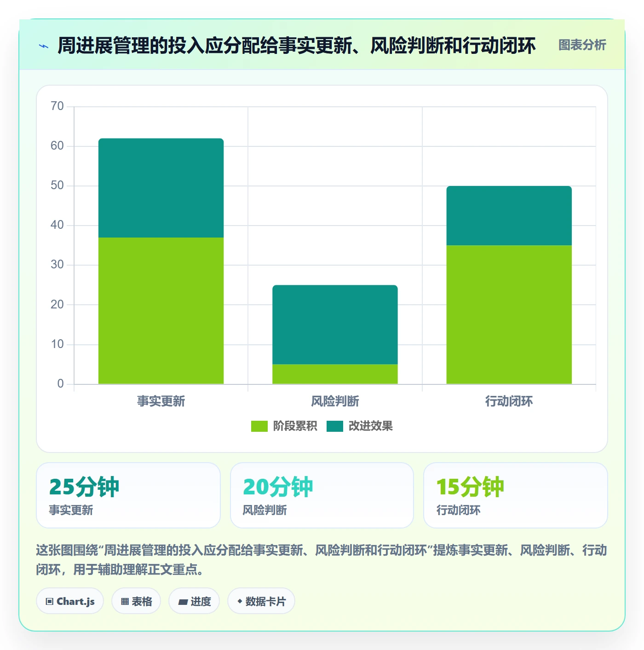Viewport: 644px width, 650px height.
Task: Click the teal 改进效果 segment of 行动闭环 bar
Action: (509, 215)
